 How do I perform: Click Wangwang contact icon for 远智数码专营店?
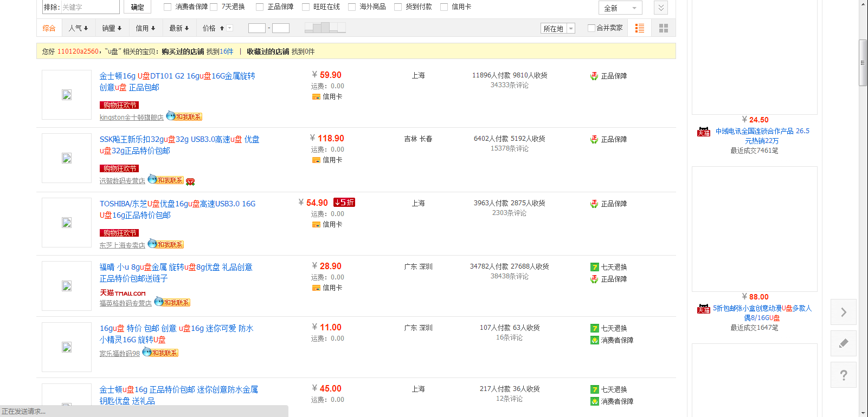[165, 179]
